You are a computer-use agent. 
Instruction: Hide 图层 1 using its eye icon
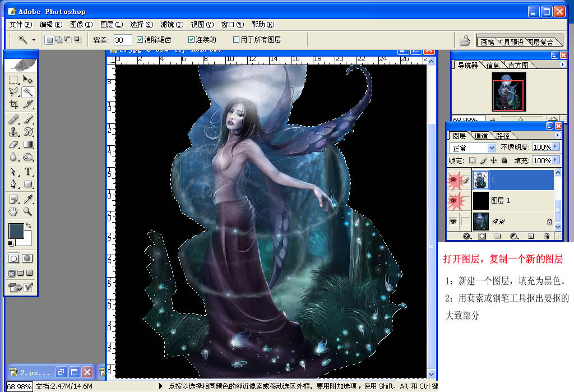tap(453, 200)
